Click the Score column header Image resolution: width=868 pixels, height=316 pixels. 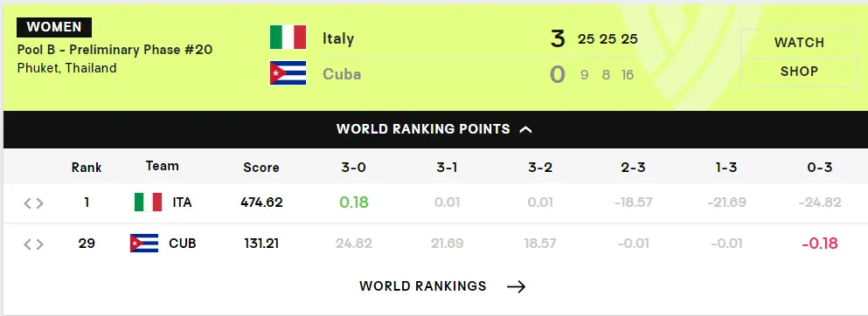(261, 168)
